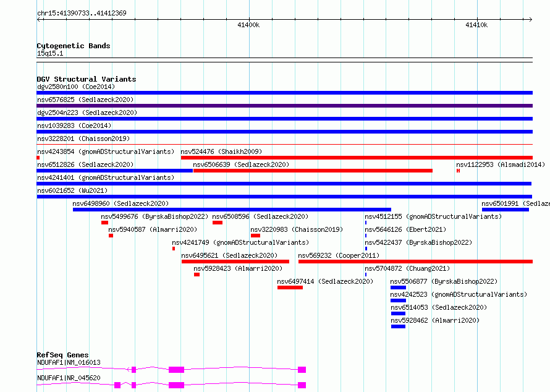Click the 41410k ruler label
550x392 pixels.
tap(476, 25)
